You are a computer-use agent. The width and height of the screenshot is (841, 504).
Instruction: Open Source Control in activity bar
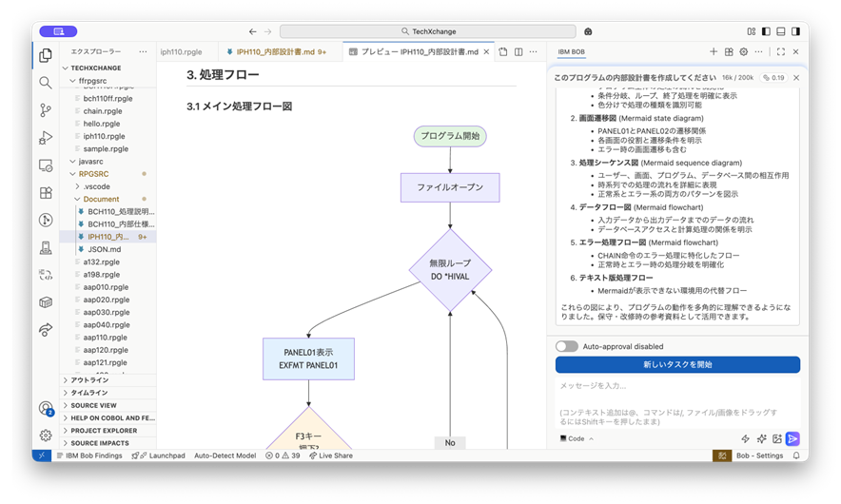[x=46, y=110]
